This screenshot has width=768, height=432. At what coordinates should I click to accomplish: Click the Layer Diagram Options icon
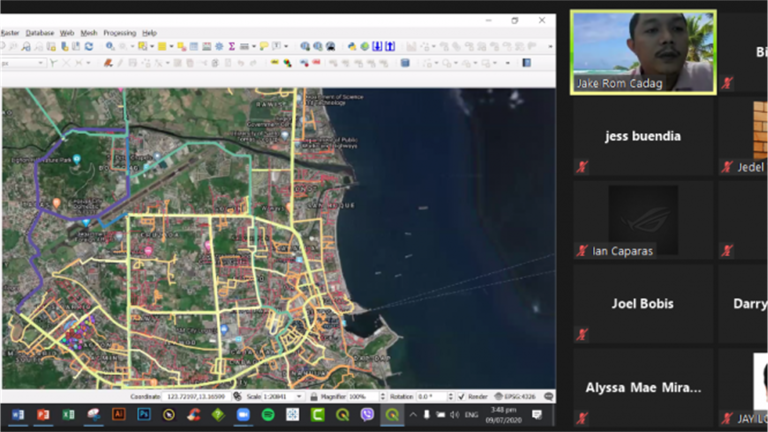[x=287, y=63]
